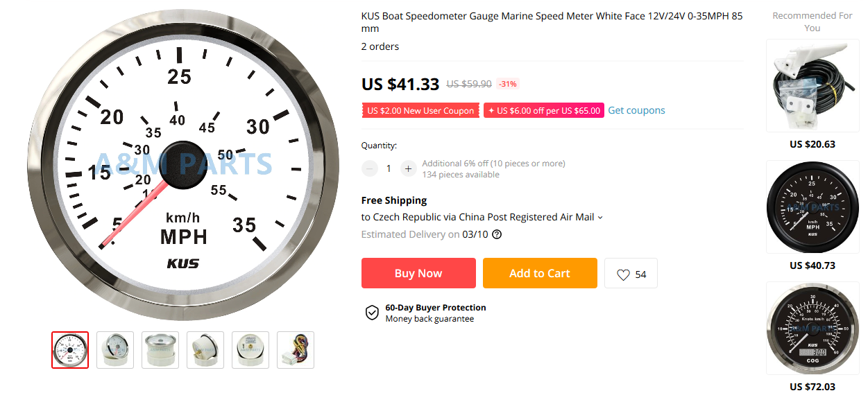Open the Get coupons link
The image size is (868, 402).
coord(636,110)
